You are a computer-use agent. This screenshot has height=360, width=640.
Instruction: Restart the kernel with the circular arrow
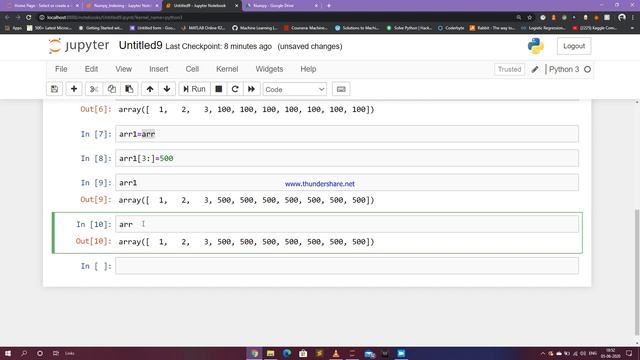pyautogui.click(x=235, y=89)
